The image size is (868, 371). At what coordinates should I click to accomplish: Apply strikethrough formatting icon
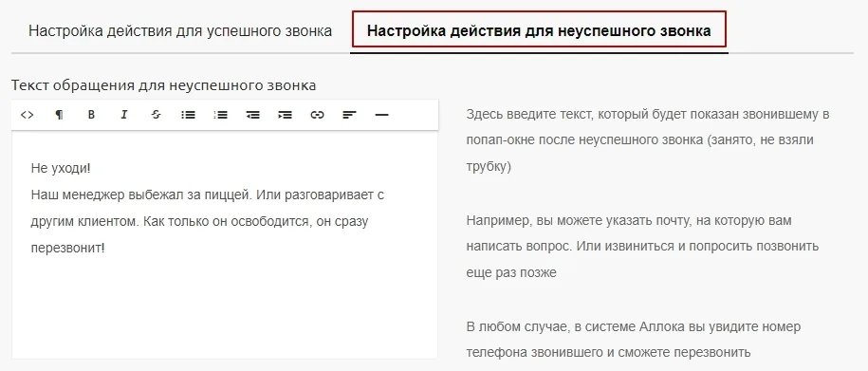click(x=157, y=115)
